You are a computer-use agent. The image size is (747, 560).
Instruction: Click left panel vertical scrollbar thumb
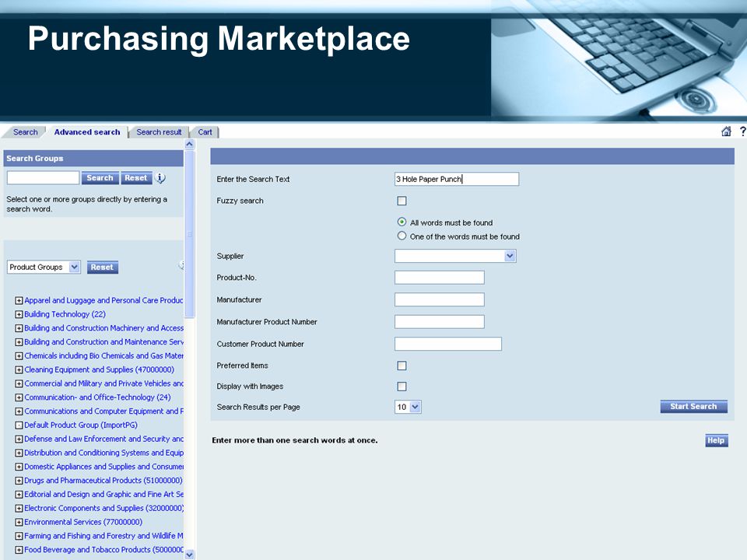[x=190, y=233]
